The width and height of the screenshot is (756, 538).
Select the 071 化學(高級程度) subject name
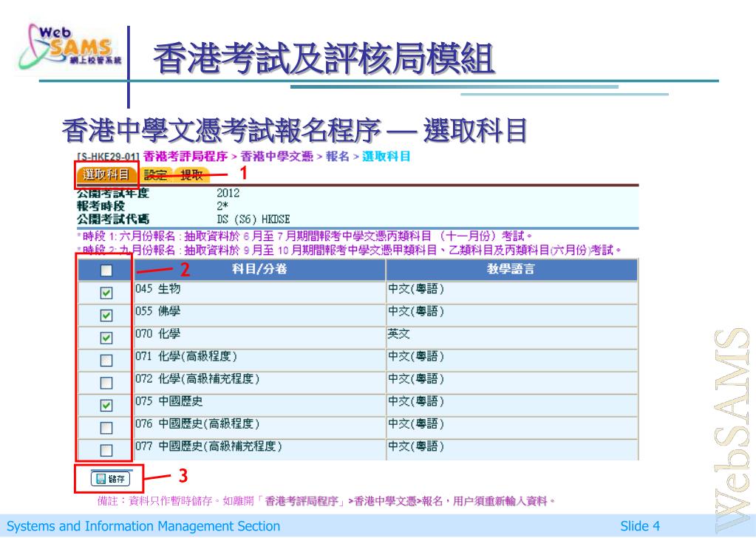186,356
